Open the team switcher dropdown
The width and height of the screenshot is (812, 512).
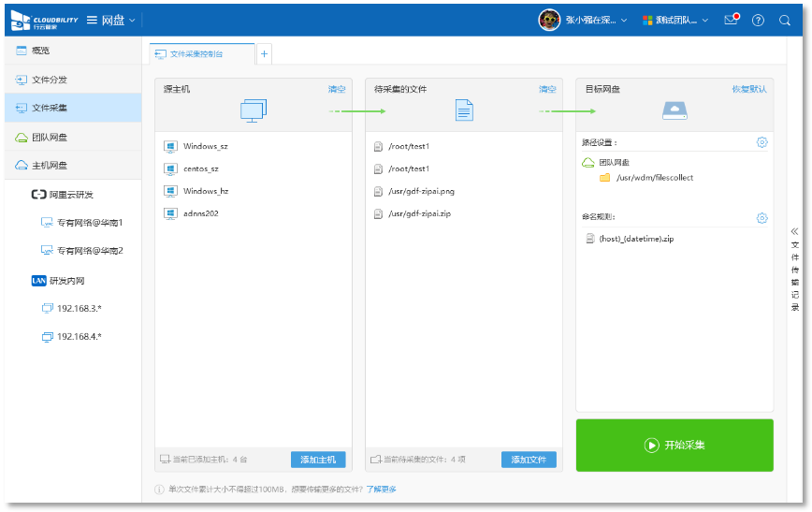(675, 20)
